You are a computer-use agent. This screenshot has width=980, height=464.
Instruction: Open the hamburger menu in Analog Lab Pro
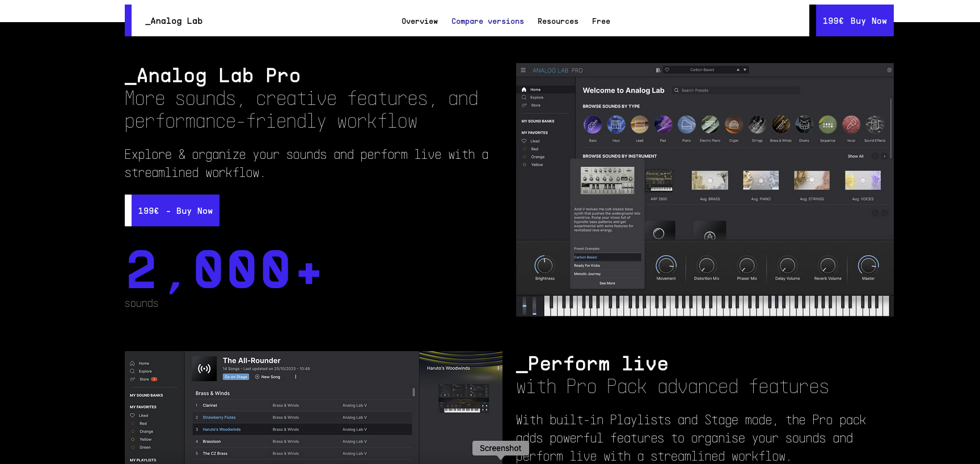(x=523, y=70)
